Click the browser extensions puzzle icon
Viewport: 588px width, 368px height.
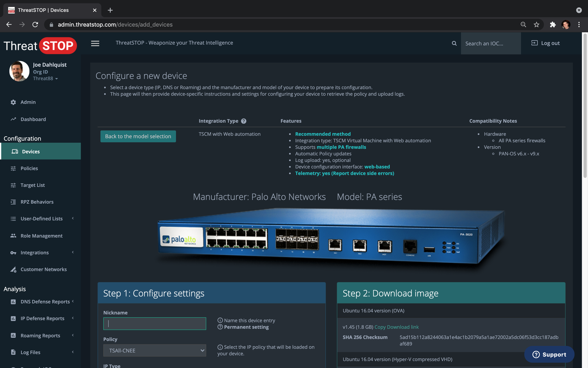point(553,25)
